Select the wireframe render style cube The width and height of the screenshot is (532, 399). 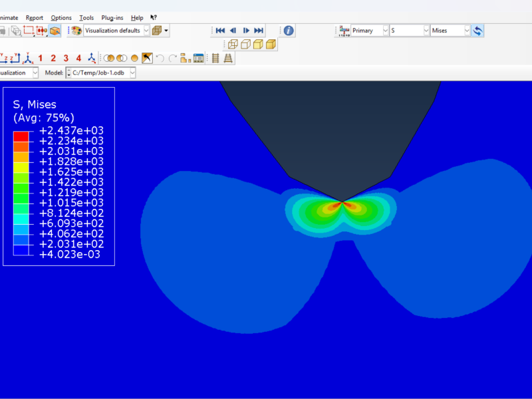pos(233,45)
